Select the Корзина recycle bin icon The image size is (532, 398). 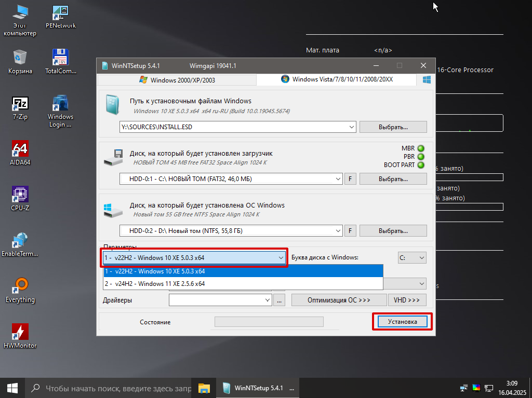pyautogui.click(x=20, y=62)
